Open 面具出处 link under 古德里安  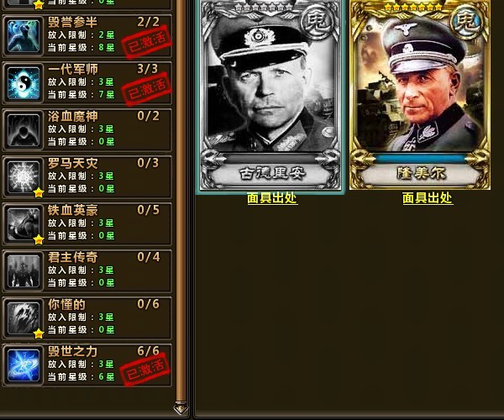click(x=272, y=198)
